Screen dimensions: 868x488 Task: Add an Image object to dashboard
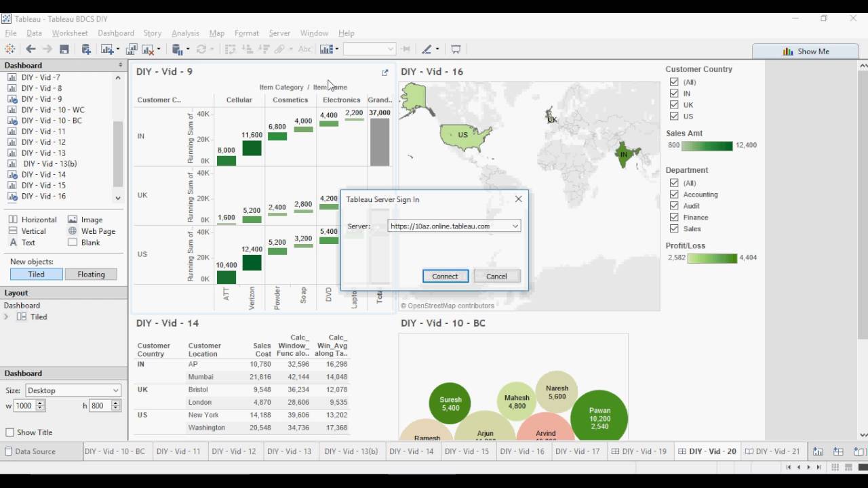pyautogui.click(x=85, y=220)
